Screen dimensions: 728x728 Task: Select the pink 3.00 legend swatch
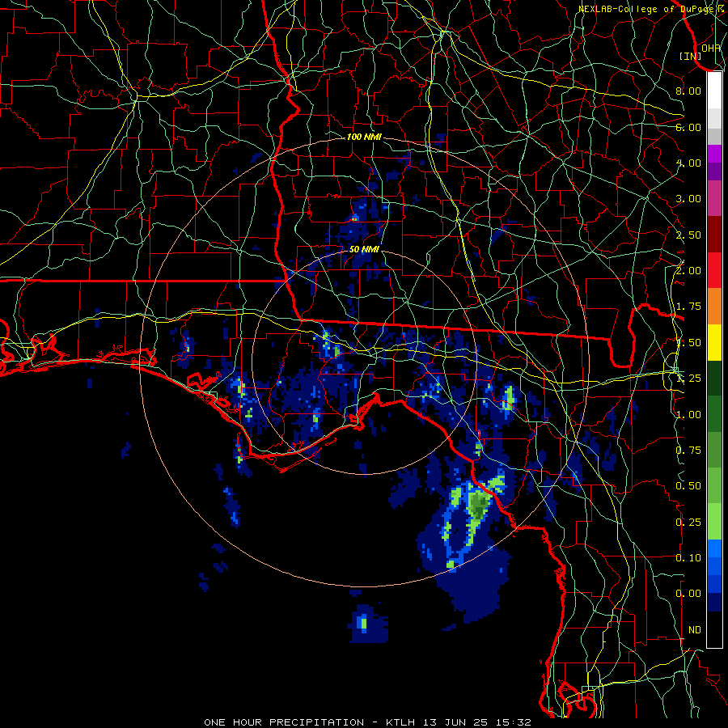coord(714,198)
